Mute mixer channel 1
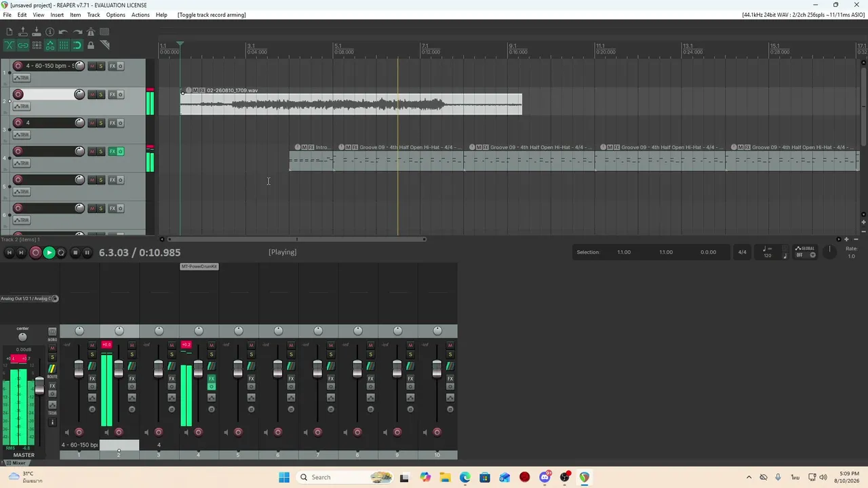The height and width of the screenshot is (488, 868). click(92, 346)
